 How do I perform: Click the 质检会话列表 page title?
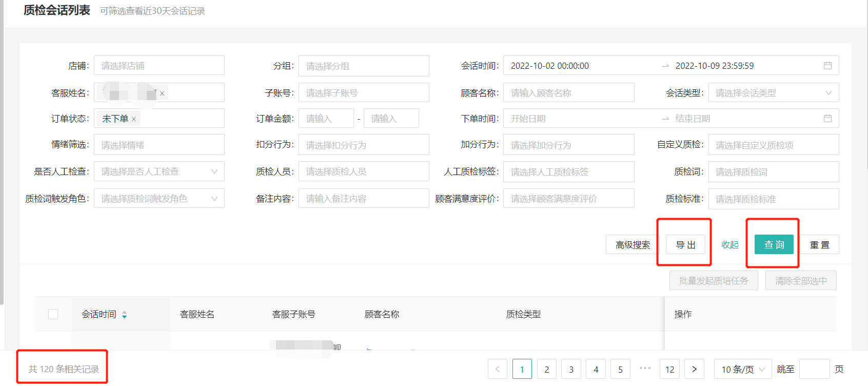[57, 10]
